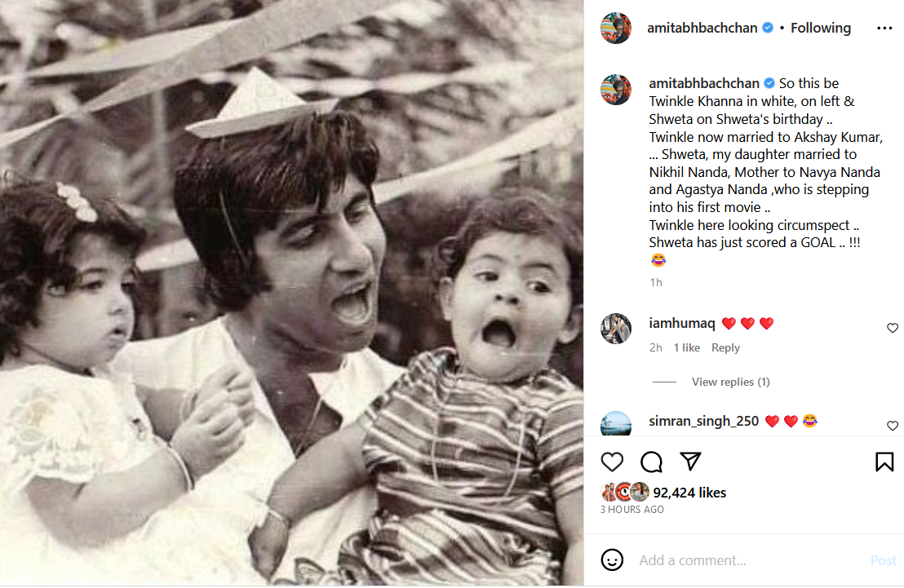Open simran_singh_250's profile avatar
Image resolution: width=904 pixels, height=588 pixels.
point(616,423)
